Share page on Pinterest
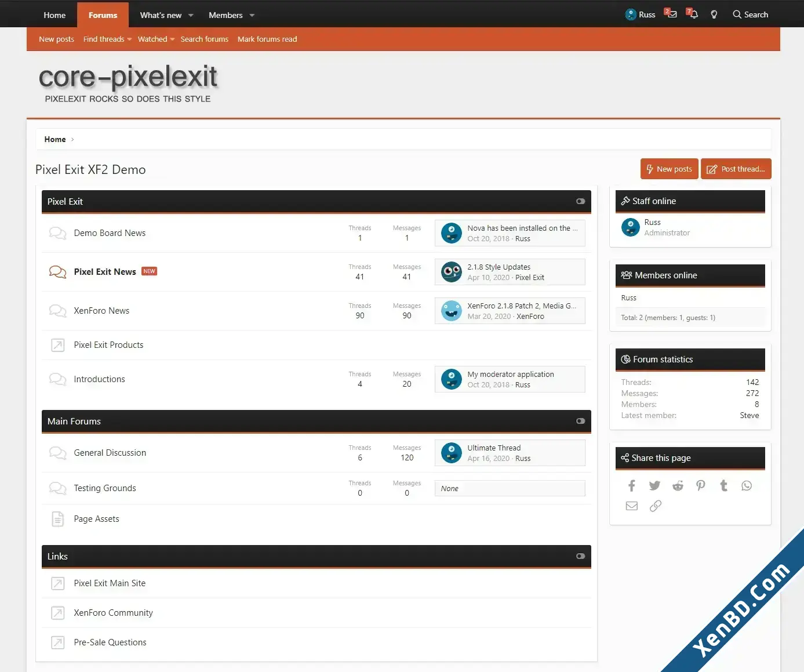The width and height of the screenshot is (804, 672). [701, 486]
